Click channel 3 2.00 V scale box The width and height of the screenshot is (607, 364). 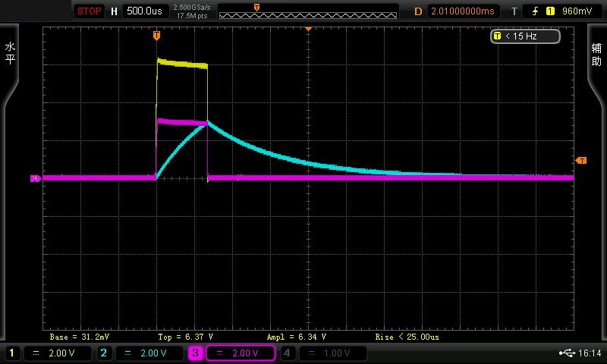[x=241, y=353]
